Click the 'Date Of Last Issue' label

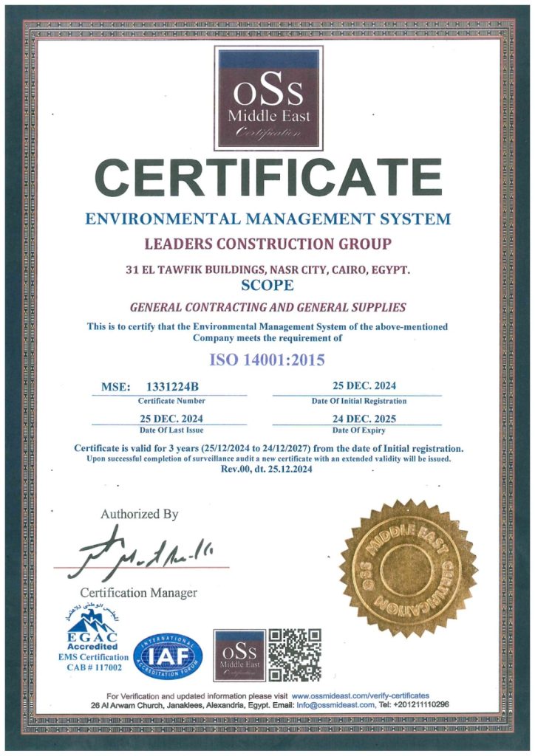pyautogui.click(x=171, y=430)
